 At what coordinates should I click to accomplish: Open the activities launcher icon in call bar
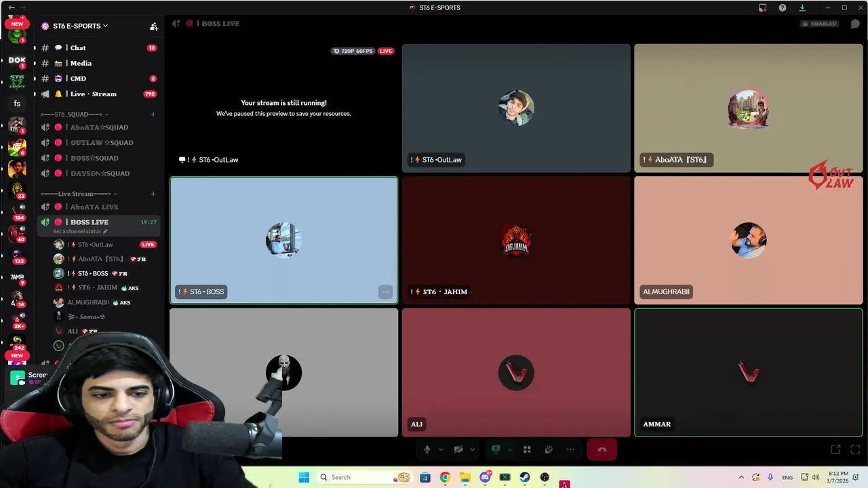tap(527, 449)
